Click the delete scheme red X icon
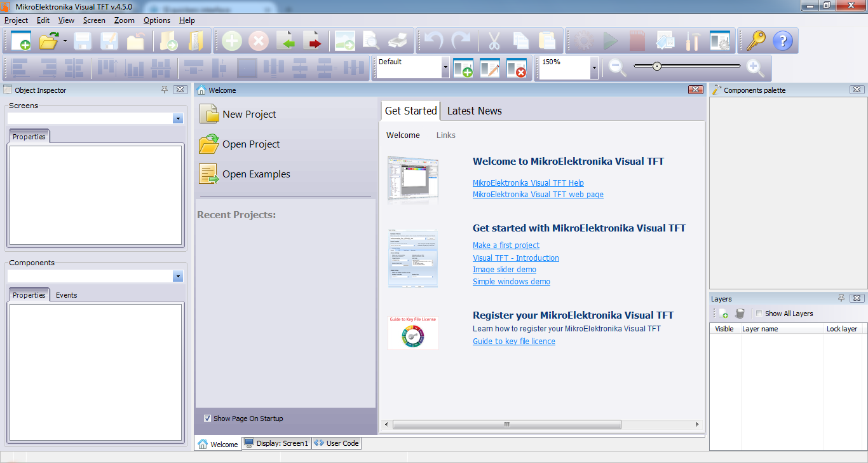This screenshot has width=868, height=463. (517, 68)
